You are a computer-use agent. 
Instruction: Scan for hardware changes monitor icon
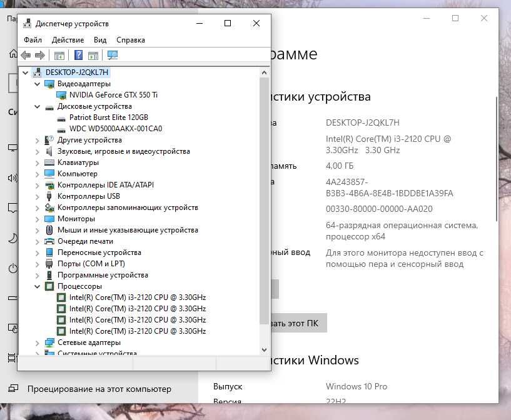pos(113,55)
